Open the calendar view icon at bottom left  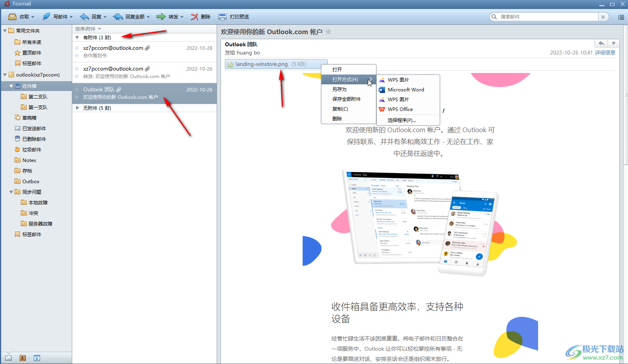(37, 358)
